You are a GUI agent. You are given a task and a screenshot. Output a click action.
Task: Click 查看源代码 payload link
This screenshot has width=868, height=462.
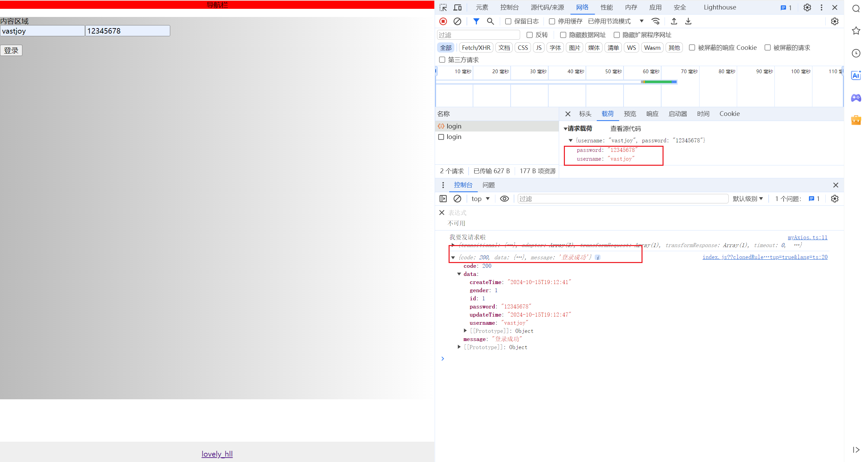[x=626, y=129]
